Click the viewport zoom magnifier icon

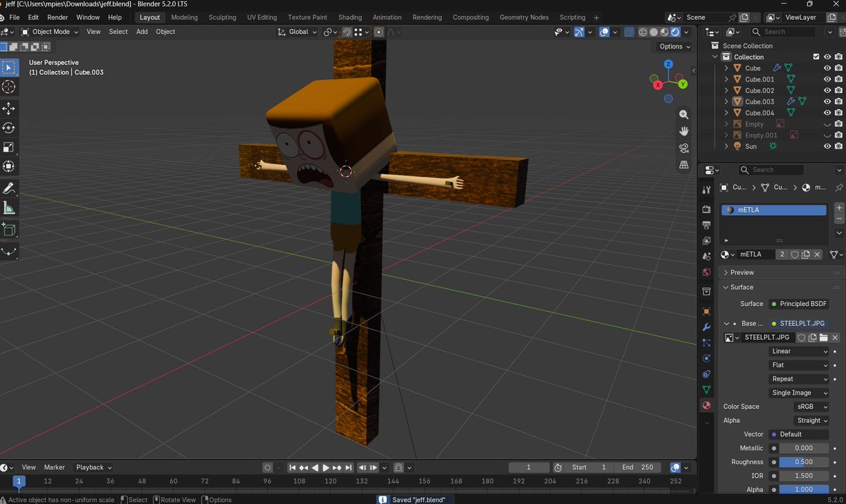pyautogui.click(x=683, y=114)
